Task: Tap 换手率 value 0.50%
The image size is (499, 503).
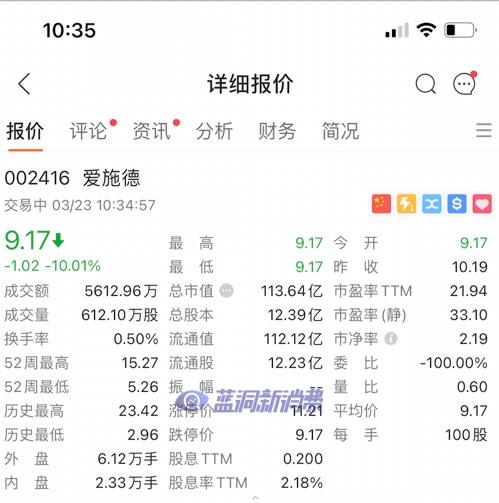Action: coord(136,339)
